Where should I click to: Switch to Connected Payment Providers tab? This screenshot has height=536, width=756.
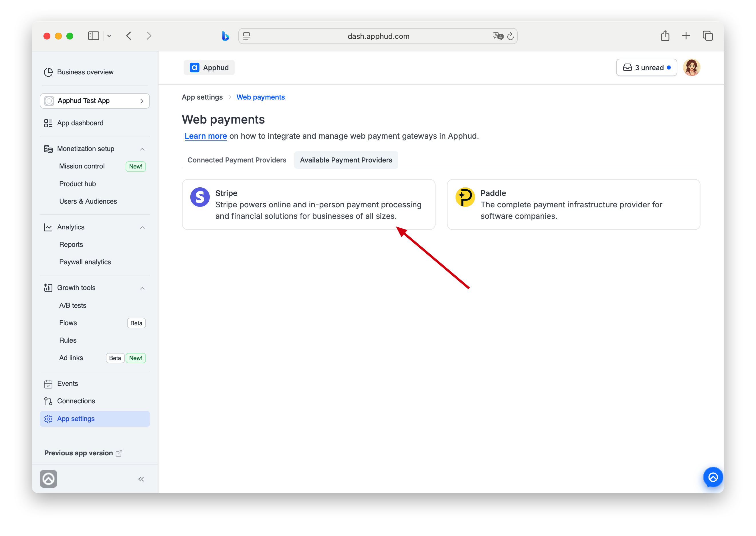(237, 160)
